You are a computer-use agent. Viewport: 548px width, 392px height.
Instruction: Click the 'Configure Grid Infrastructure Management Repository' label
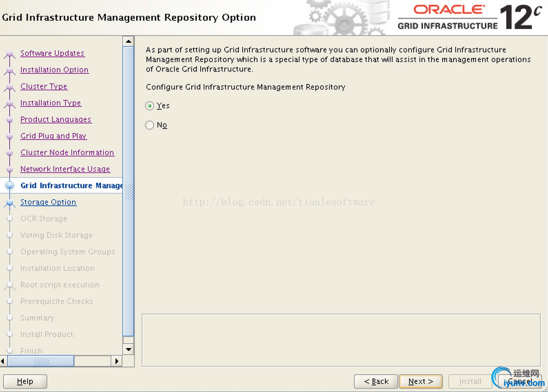point(245,87)
